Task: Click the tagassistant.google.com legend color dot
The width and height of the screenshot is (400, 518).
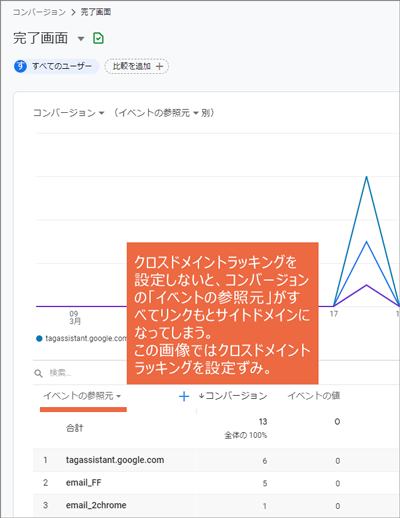Action: coord(39,339)
